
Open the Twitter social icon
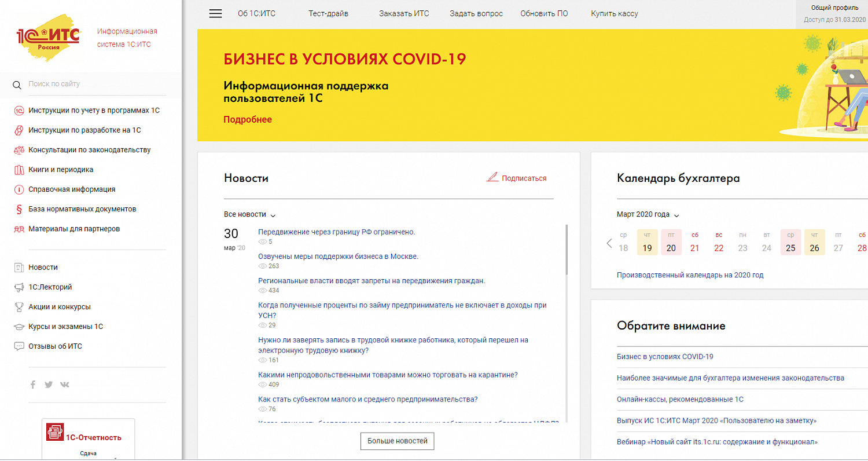49,385
